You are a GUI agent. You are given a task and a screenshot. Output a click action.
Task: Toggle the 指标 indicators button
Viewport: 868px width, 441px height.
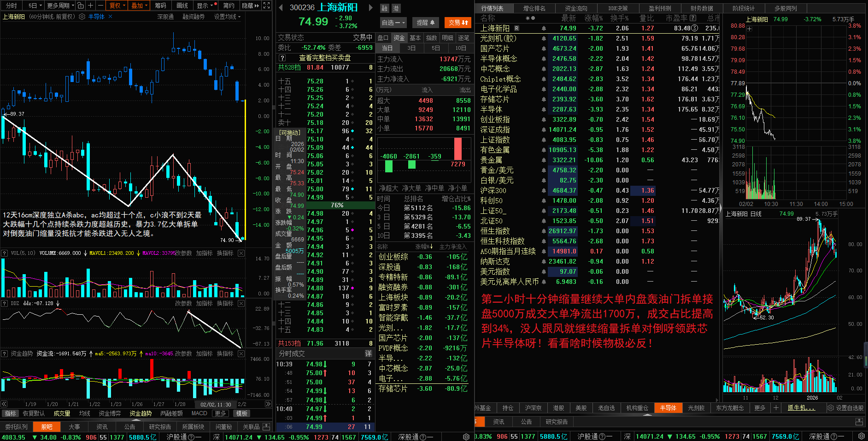[x=10, y=413]
